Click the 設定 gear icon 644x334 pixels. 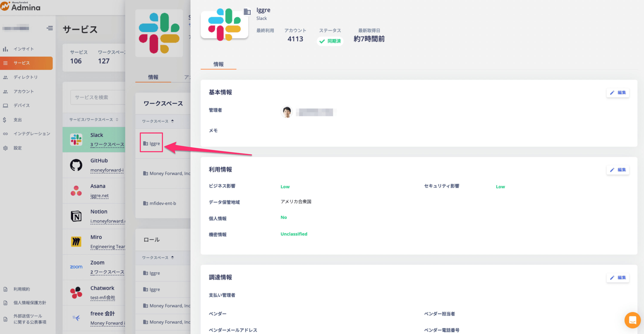pyautogui.click(x=6, y=148)
